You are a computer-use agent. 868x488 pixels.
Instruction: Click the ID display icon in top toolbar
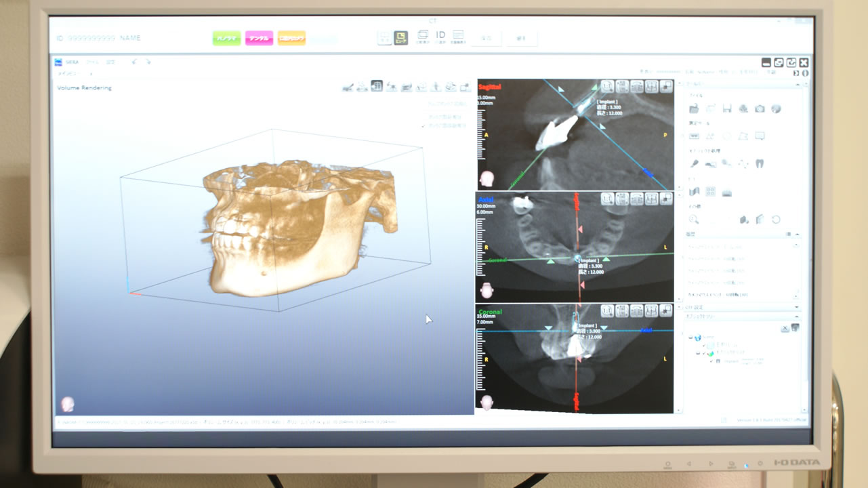440,37
